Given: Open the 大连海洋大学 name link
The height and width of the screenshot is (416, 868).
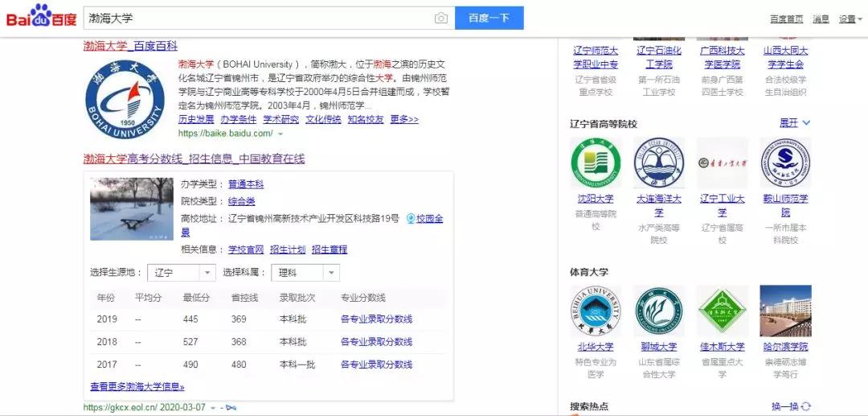Looking at the screenshot, I should pos(659,205).
